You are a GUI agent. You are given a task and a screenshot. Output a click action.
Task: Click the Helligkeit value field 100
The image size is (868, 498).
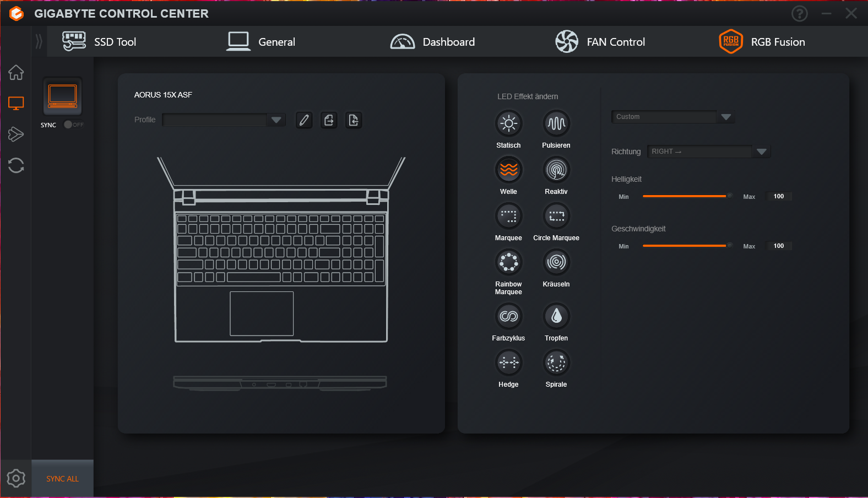(x=779, y=196)
